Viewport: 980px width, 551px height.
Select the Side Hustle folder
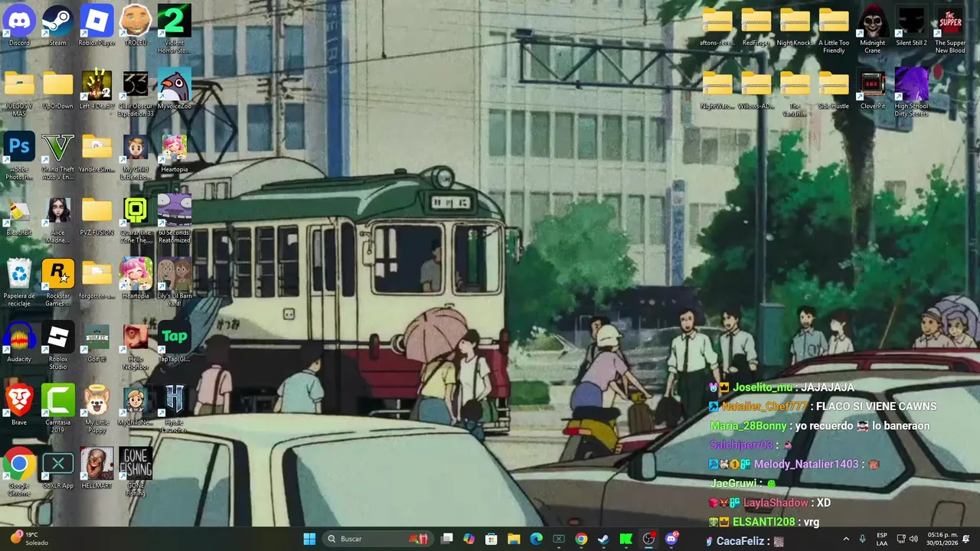tap(834, 90)
